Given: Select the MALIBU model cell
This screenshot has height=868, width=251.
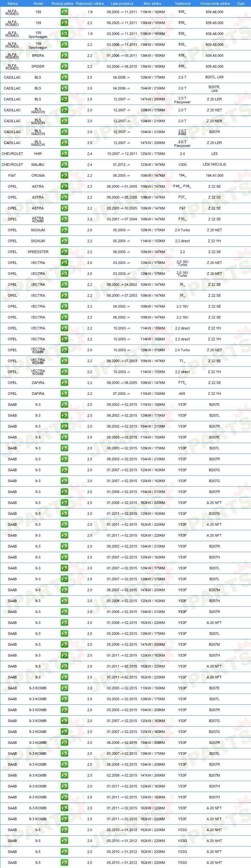Looking at the screenshot, I should [38, 165].
